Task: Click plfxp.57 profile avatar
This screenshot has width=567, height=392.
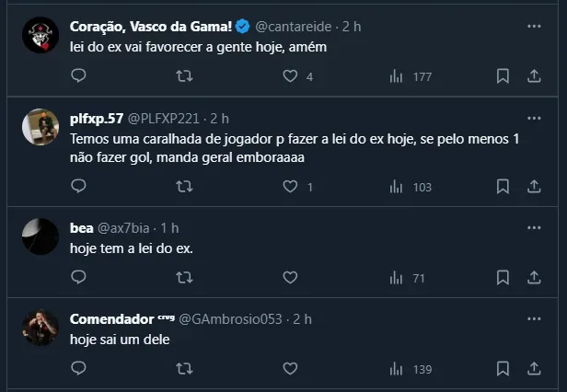Action: click(x=40, y=127)
